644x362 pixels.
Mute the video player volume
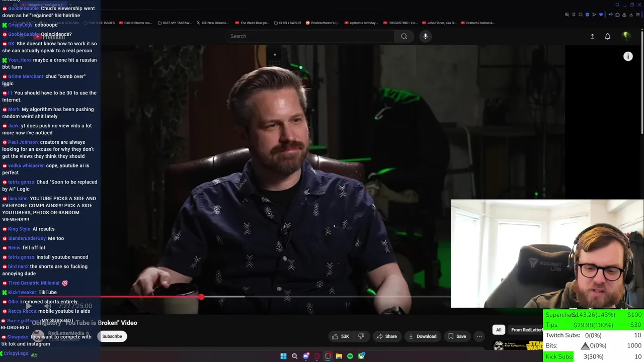(x=47, y=306)
